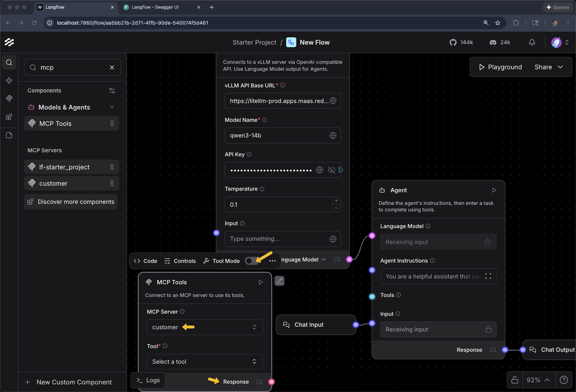Open the Controls menu item
Screen dimensions: 576x392
180,261
